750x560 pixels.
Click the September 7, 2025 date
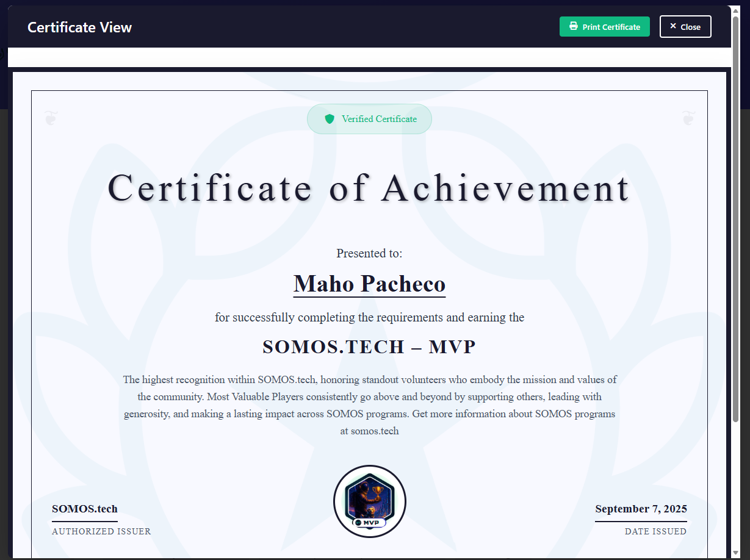[x=641, y=509]
